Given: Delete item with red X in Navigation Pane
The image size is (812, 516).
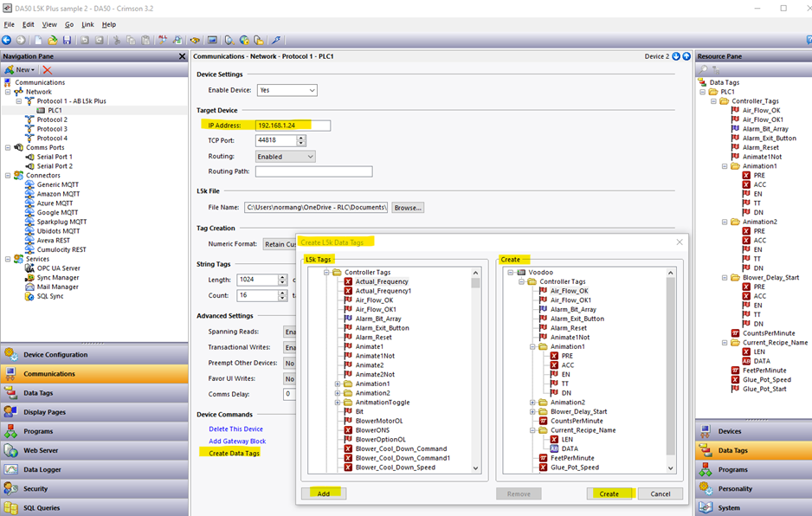Looking at the screenshot, I should point(48,70).
